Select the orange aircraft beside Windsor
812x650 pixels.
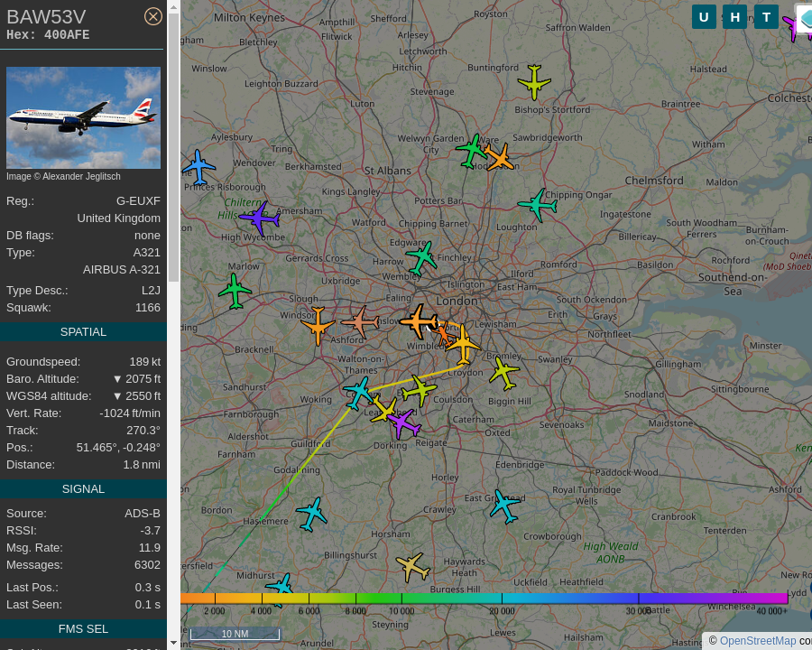click(x=318, y=325)
